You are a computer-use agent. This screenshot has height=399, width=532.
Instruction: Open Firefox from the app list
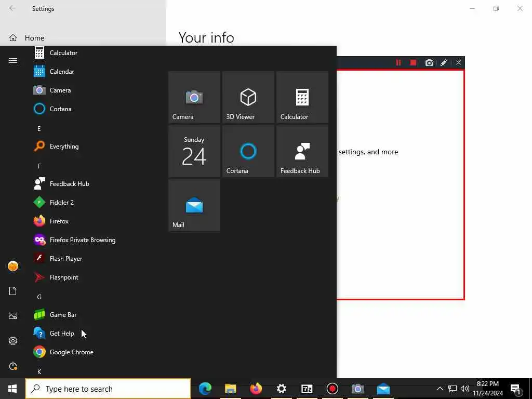(x=96, y=221)
